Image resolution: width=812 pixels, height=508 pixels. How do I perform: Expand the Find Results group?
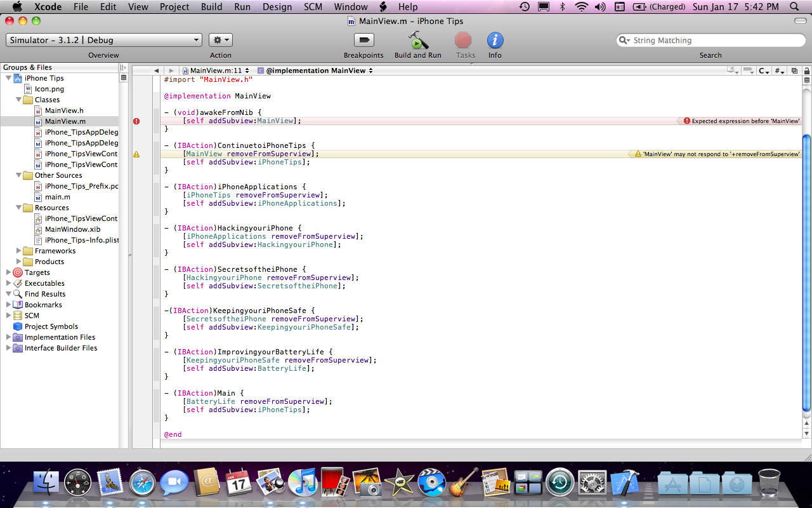[x=8, y=294]
